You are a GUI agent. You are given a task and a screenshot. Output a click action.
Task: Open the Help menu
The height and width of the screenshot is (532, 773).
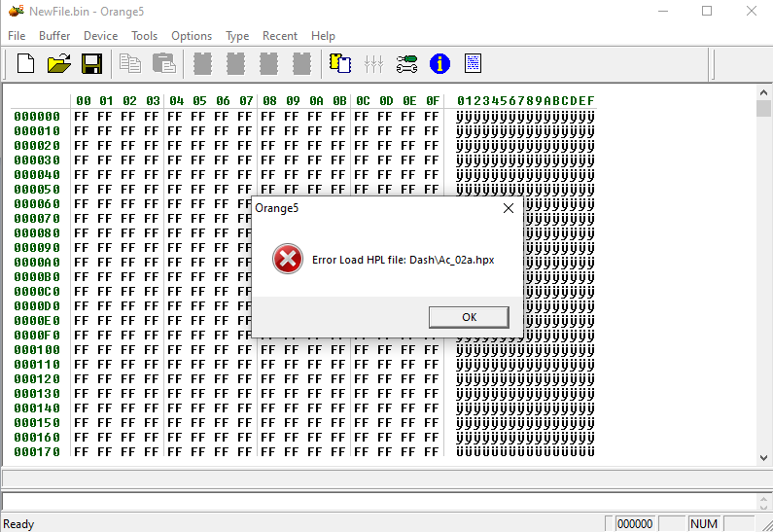[x=323, y=36]
